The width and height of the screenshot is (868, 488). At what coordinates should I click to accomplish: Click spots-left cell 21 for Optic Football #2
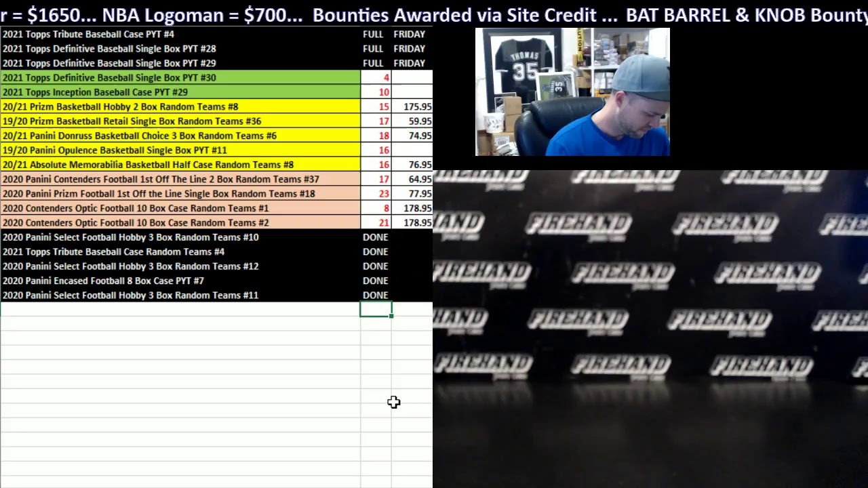pyautogui.click(x=376, y=222)
